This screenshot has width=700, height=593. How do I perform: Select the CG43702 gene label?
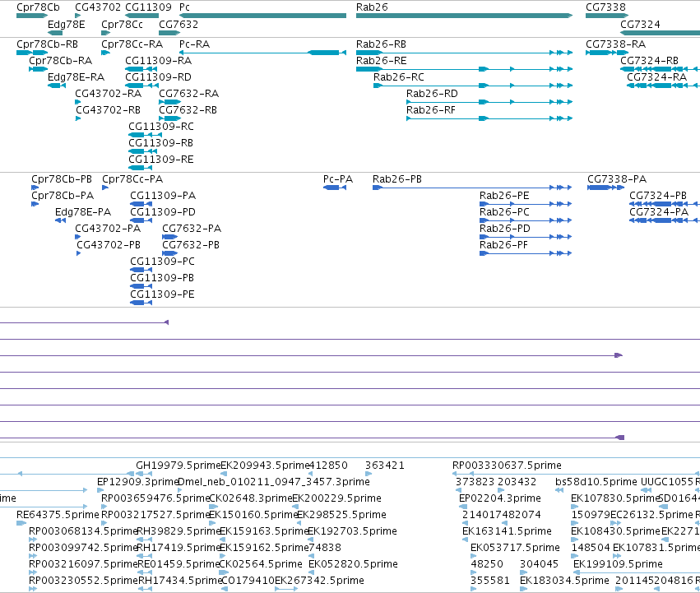[x=98, y=7]
